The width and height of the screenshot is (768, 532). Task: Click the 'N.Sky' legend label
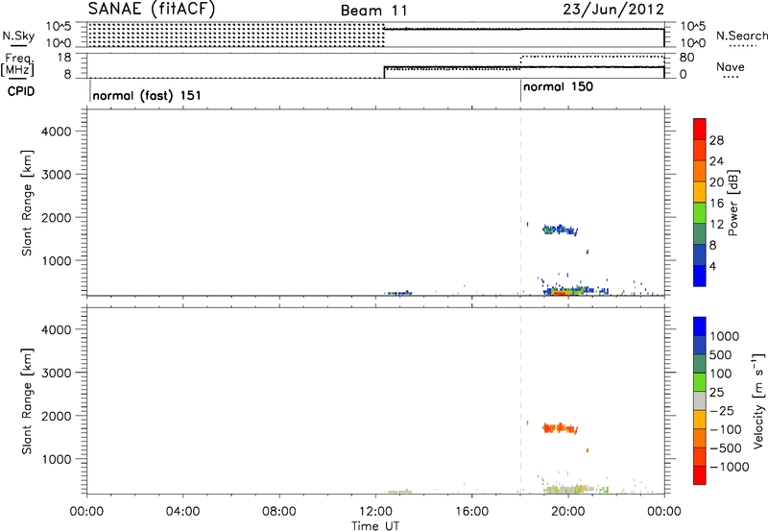[18, 36]
